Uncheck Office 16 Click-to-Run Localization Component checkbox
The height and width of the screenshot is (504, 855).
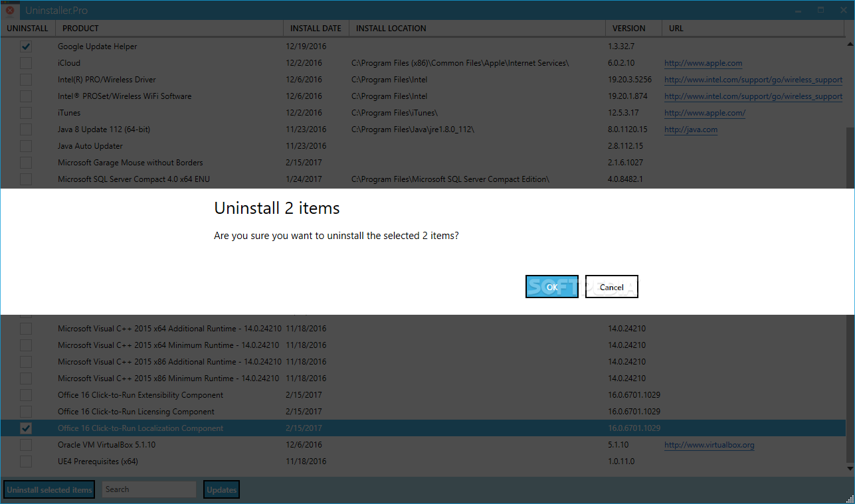point(25,428)
